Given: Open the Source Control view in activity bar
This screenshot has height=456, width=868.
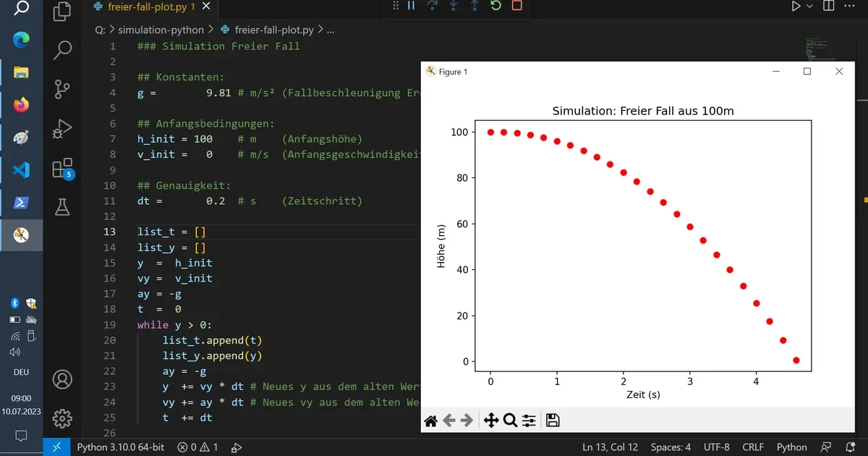Looking at the screenshot, I should click(x=63, y=90).
